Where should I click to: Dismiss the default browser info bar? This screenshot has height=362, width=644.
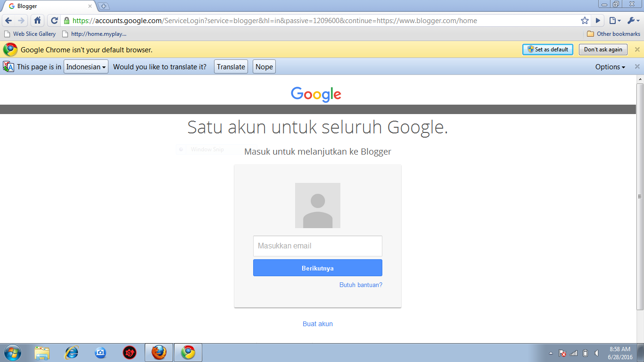click(637, 49)
